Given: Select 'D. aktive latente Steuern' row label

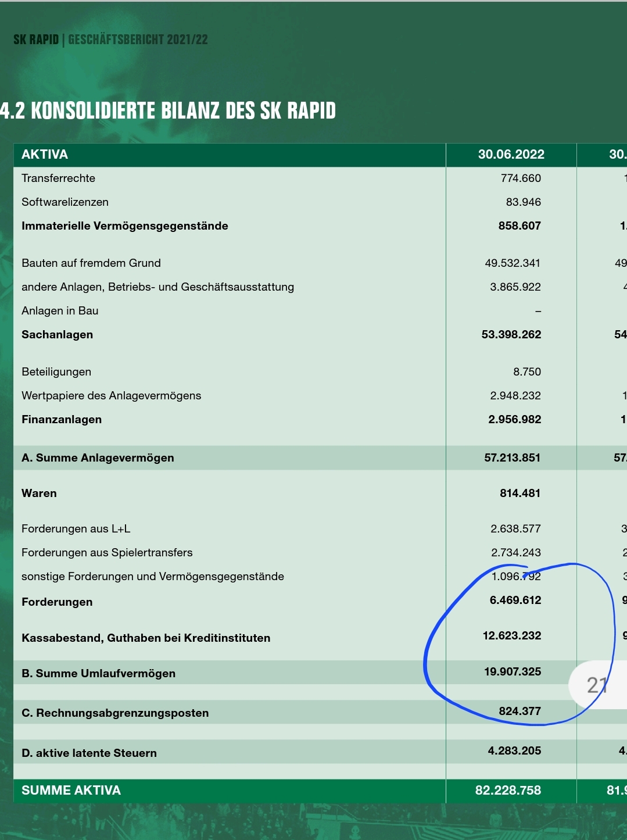Looking at the screenshot, I should point(89,753).
